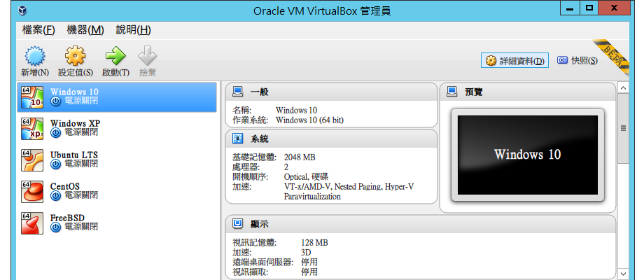Open the 機器(M) menu

click(x=85, y=30)
